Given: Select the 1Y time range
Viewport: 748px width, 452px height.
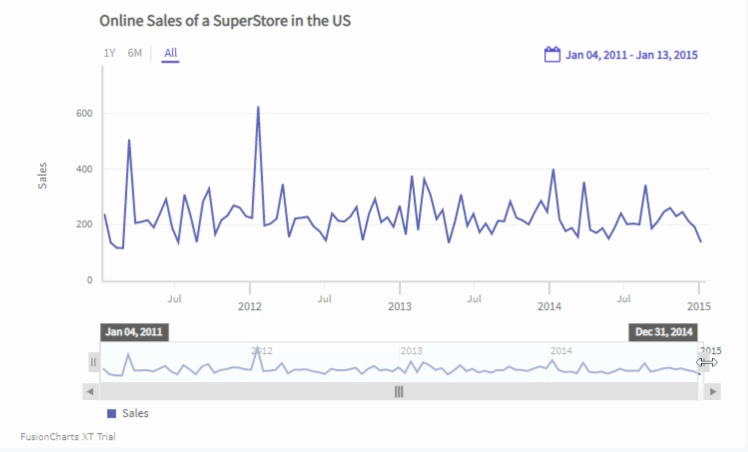Looking at the screenshot, I should pyautogui.click(x=109, y=53).
